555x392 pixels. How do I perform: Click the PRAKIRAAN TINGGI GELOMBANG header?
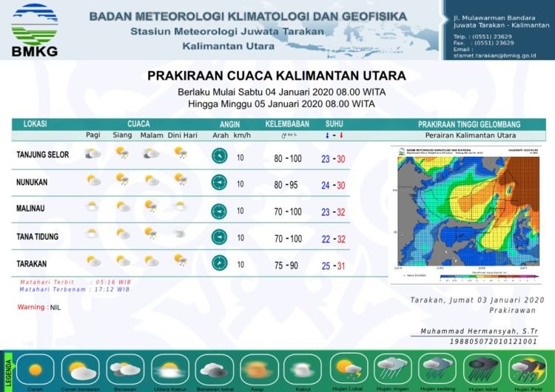469,124
